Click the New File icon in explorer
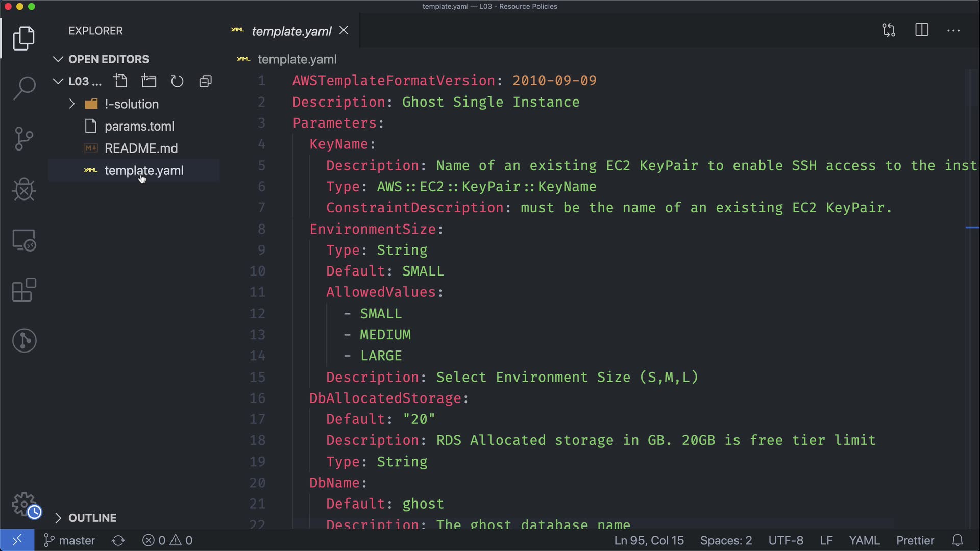The image size is (980, 551). pos(121,81)
